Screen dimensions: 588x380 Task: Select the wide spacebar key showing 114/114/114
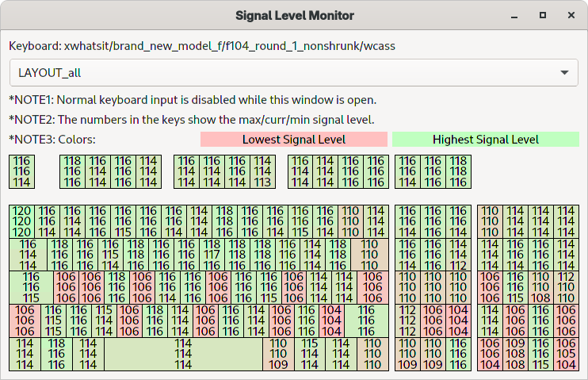click(183, 354)
